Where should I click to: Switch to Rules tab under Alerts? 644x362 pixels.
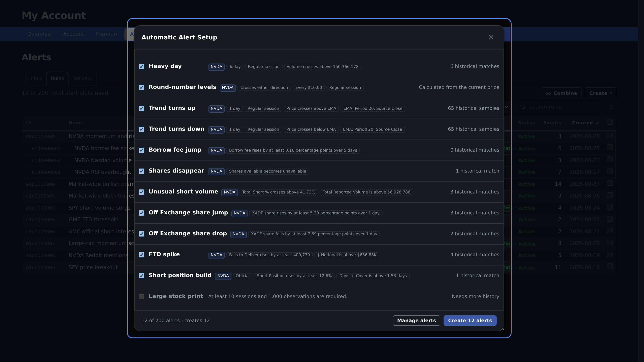coord(57,78)
